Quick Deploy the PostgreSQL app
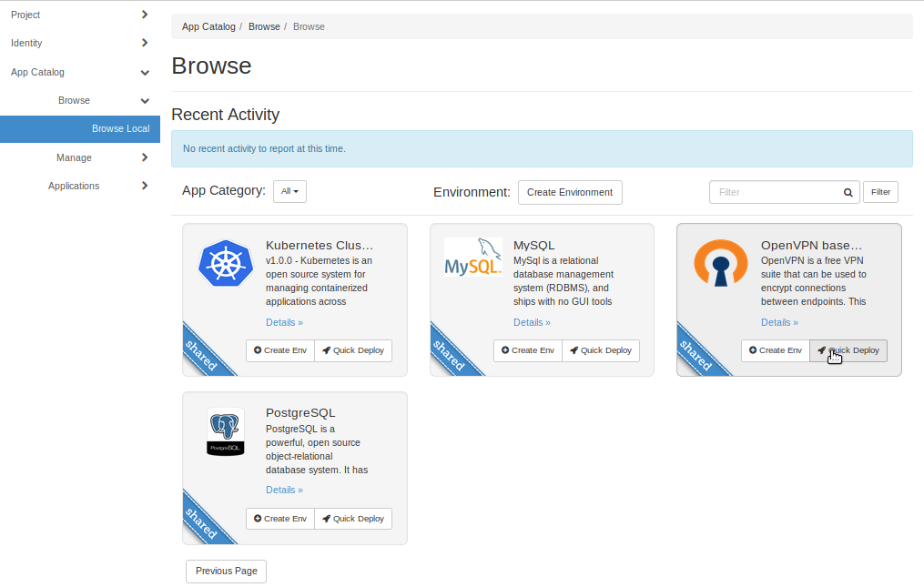 click(353, 519)
